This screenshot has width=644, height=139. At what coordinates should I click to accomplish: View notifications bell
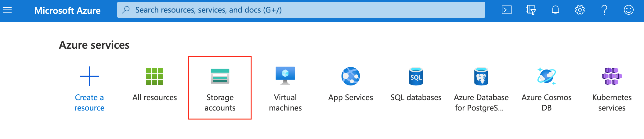[x=555, y=10]
